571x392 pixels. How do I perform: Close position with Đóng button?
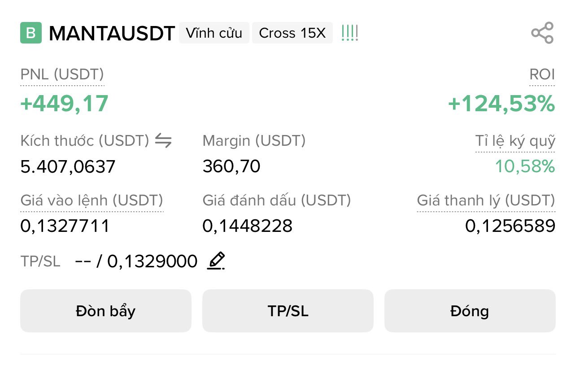[x=470, y=311]
